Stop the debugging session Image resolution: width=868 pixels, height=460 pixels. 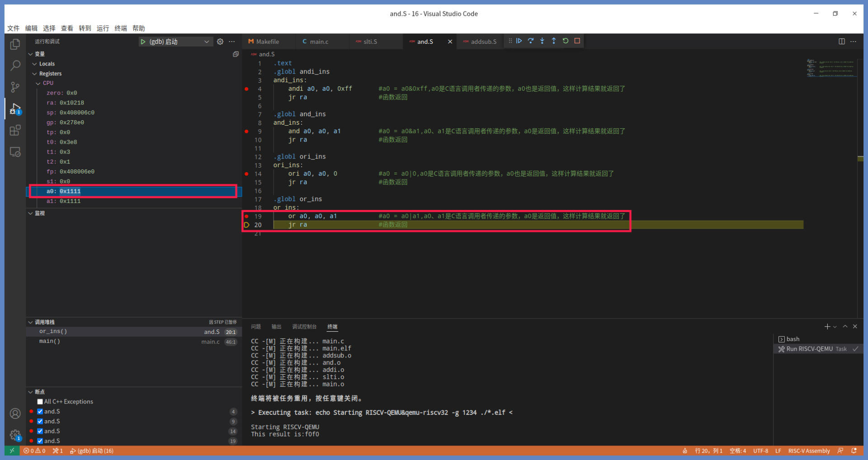577,41
